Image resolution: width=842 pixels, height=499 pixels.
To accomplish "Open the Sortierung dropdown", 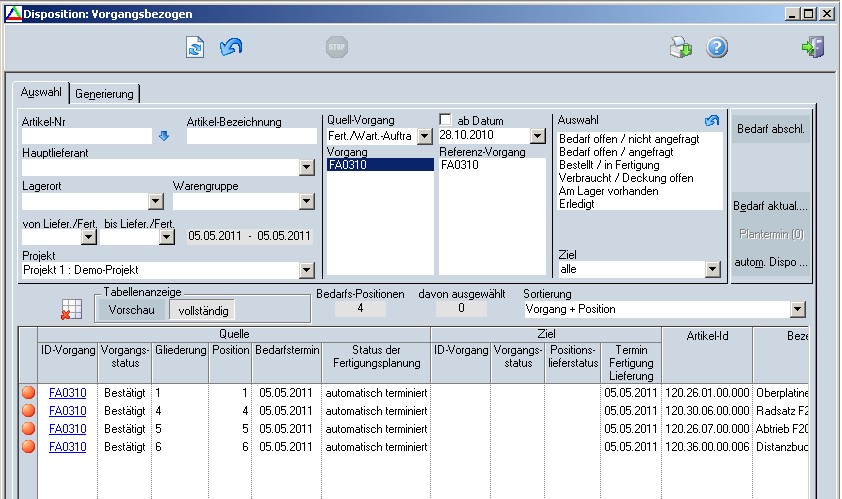I will tap(797, 310).
